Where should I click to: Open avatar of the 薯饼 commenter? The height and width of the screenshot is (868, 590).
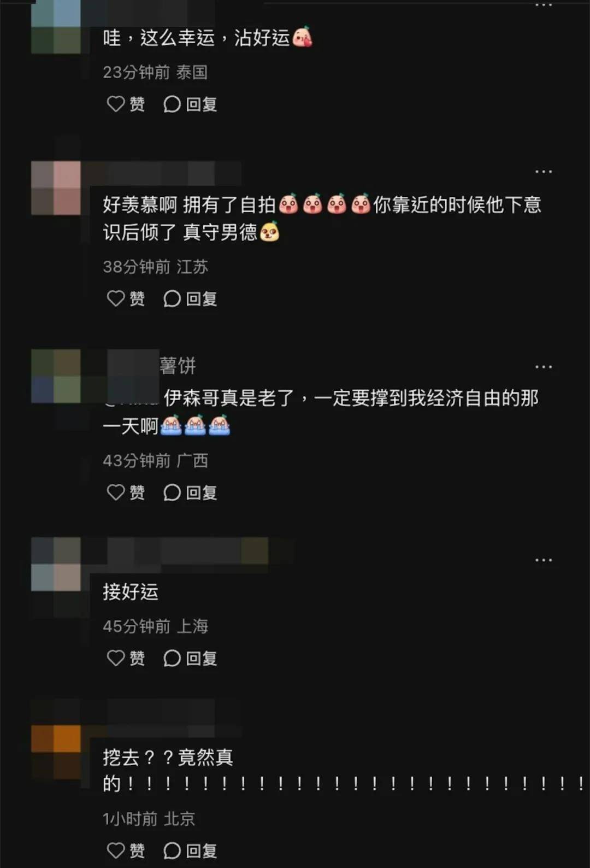[56, 376]
